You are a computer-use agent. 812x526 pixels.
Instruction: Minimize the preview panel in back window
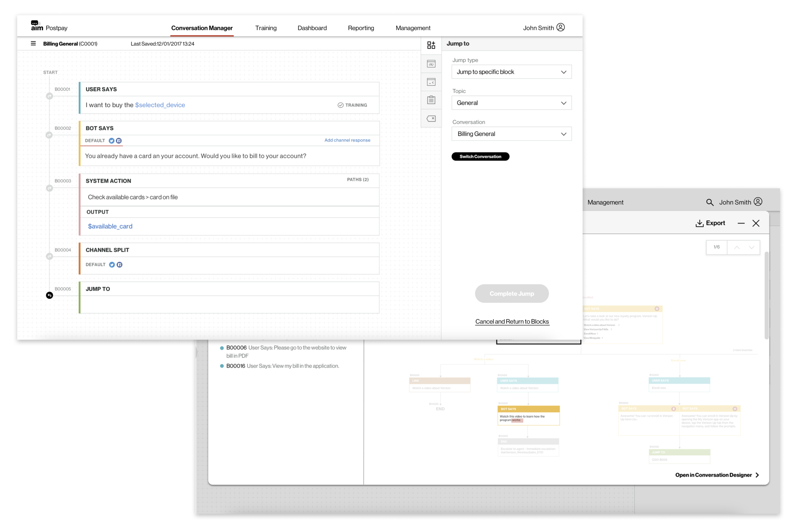click(741, 223)
